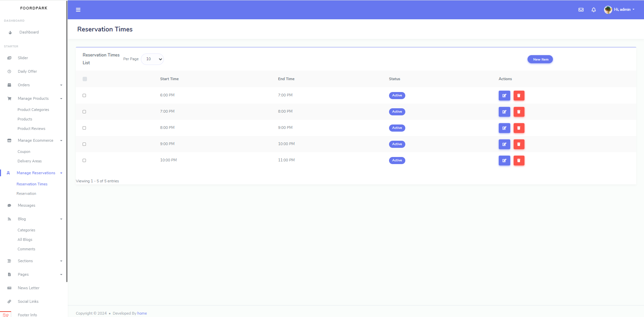Click the End Time column header

pos(286,79)
